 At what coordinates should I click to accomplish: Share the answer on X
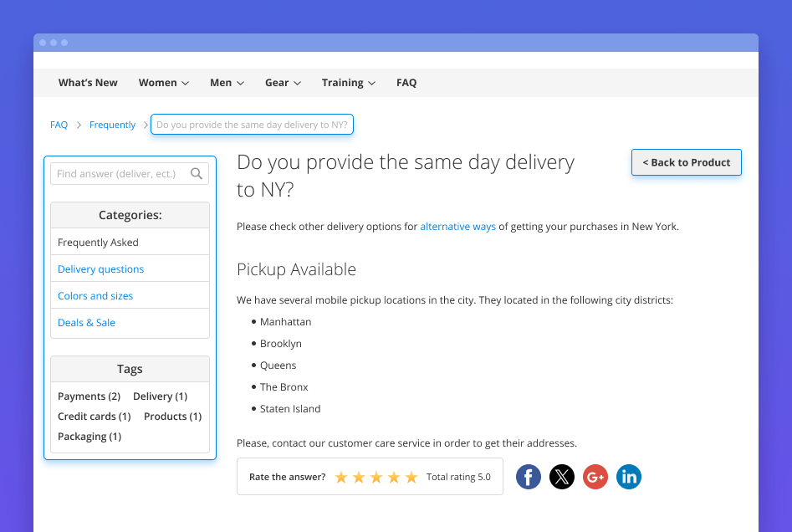[562, 477]
